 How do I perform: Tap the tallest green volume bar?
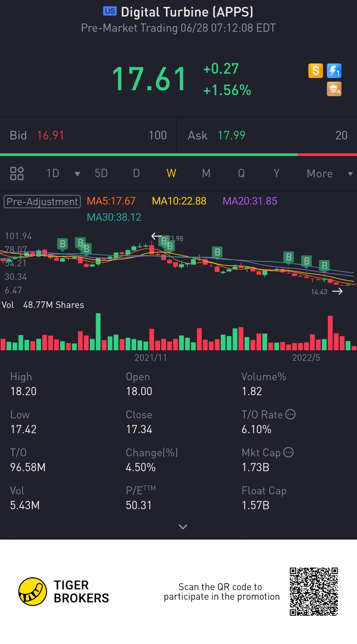[98, 331]
